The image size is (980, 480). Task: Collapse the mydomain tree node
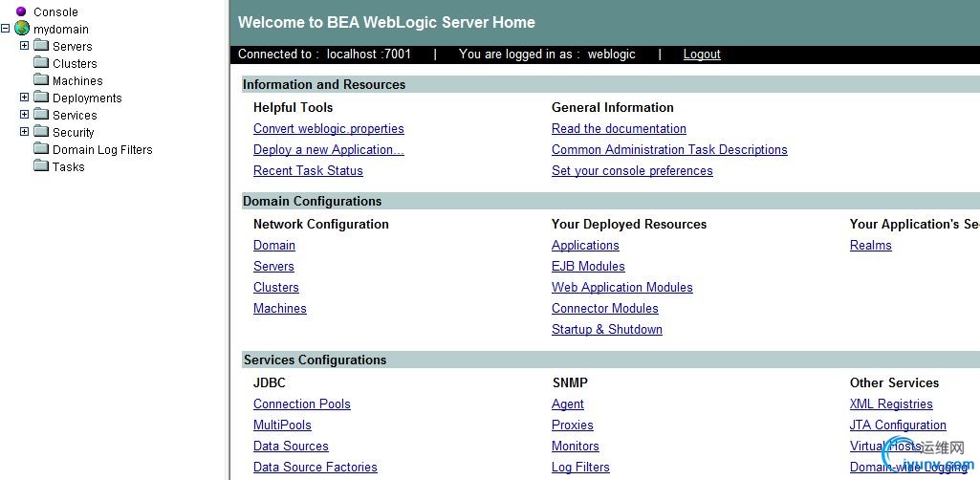[6, 29]
